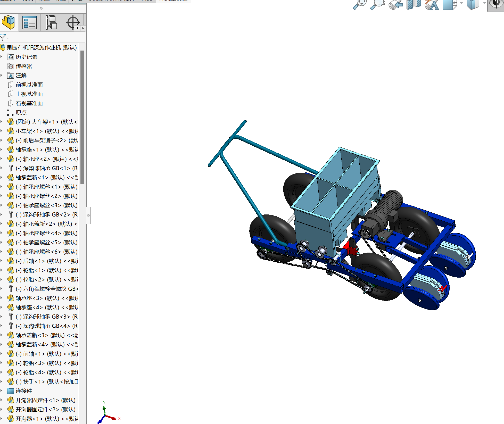Viewport: 504px width, 424px height.
Task: Toggle the Hide/Show Items eye button
Action: [496, 4]
